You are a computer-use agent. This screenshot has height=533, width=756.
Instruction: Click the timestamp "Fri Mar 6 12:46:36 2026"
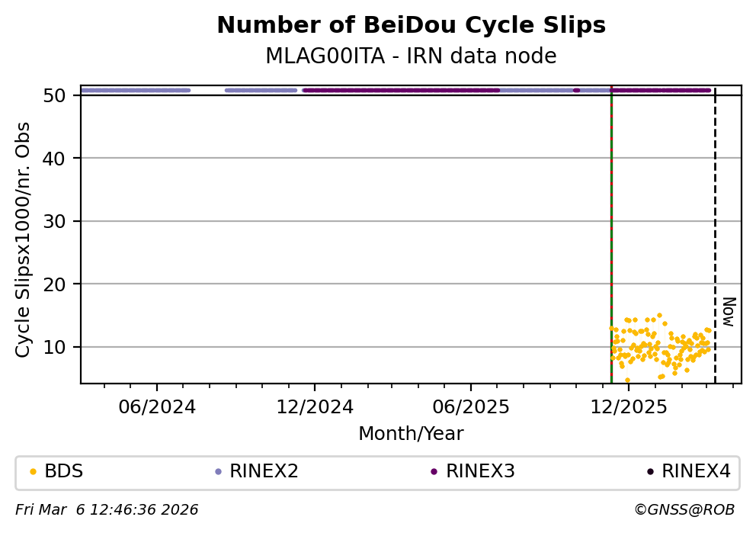[107, 510]
